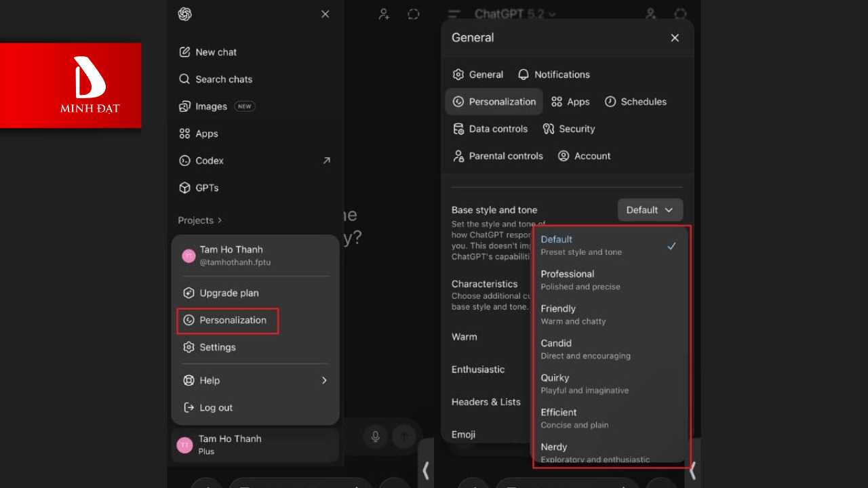Close the General settings dialog

pyautogui.click(x=674, y=38)
